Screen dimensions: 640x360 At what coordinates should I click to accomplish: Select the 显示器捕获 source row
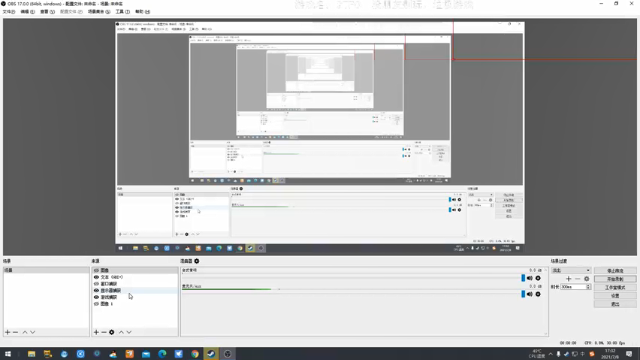pyautogui.click(x=135, y=291)
